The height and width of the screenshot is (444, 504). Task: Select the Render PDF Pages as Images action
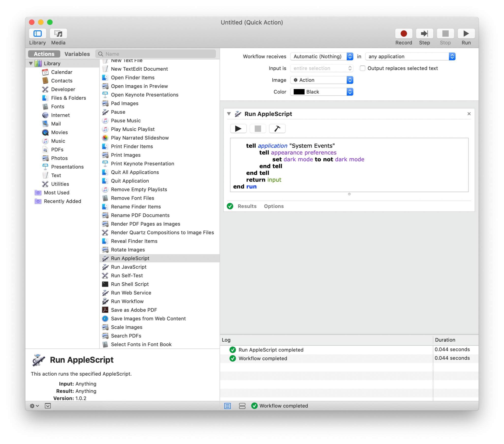point(159,224)
